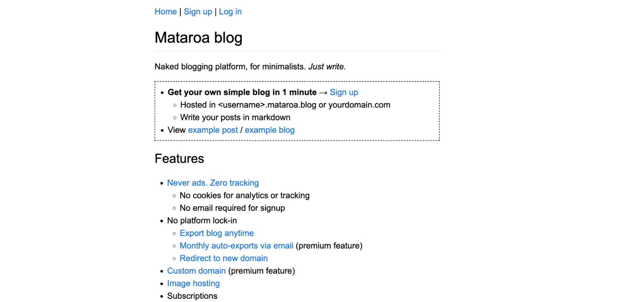Click the Features section heading
This screenshot has height=302, width=644.
point(179,158)
